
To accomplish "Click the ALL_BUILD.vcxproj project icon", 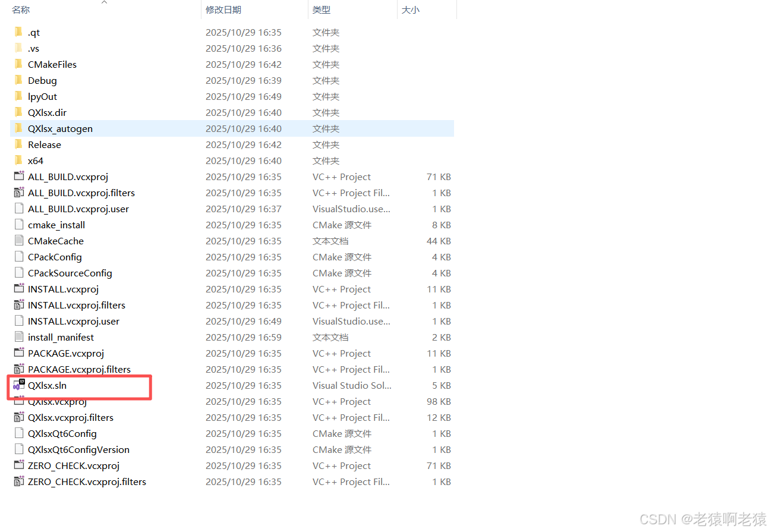I will tap(18, 177).
